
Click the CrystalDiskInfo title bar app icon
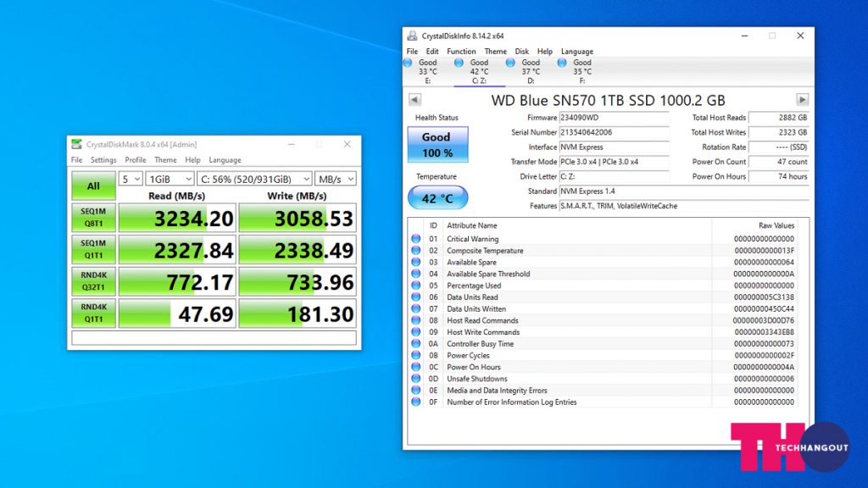click(x=412, y=36)
